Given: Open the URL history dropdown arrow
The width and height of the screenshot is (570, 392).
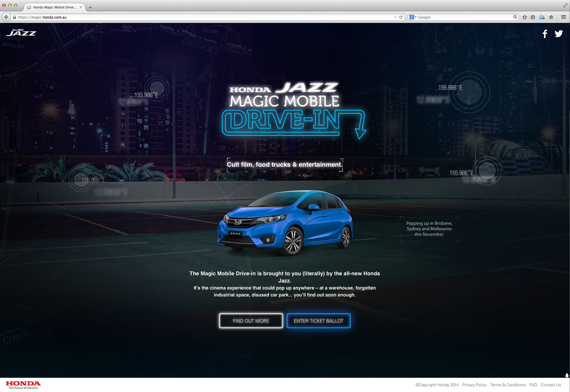Looking at the screenshot, I should 395,17.
